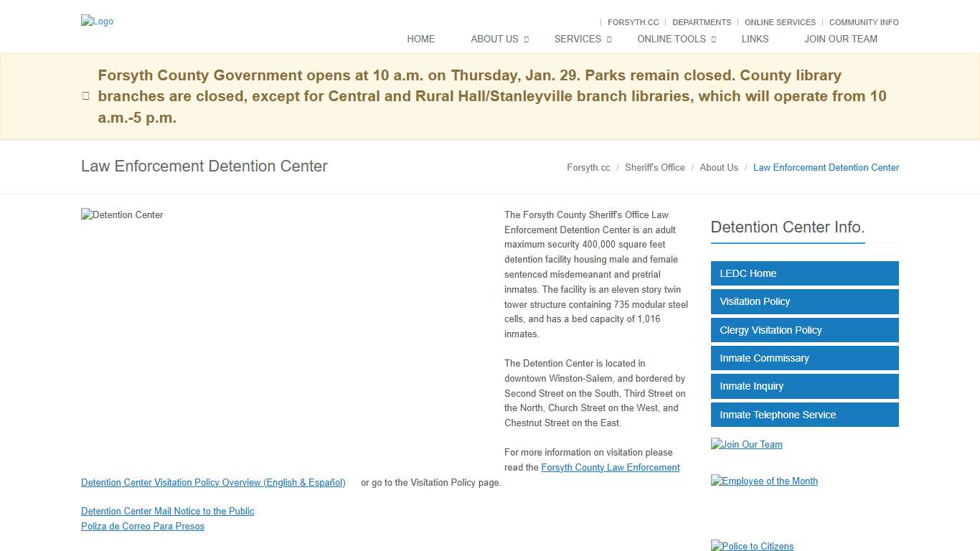The width and height of the screenshot is (980, 551).
Task: Open the Join Our Team graphic
Action: click(746, 444)
